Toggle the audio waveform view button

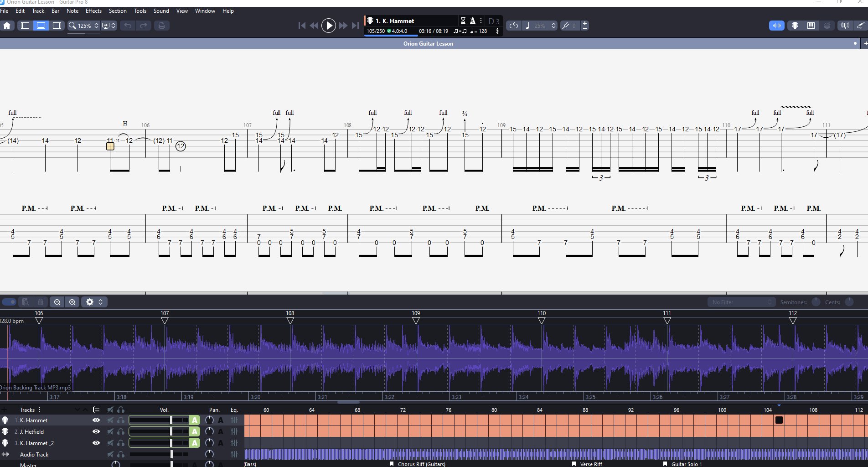[x=777, y=26]
